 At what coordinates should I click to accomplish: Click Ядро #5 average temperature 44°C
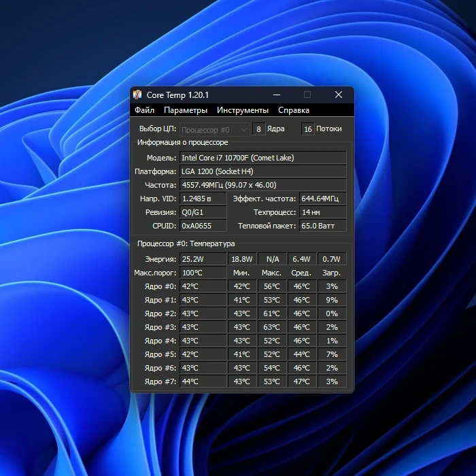point(302,354)
